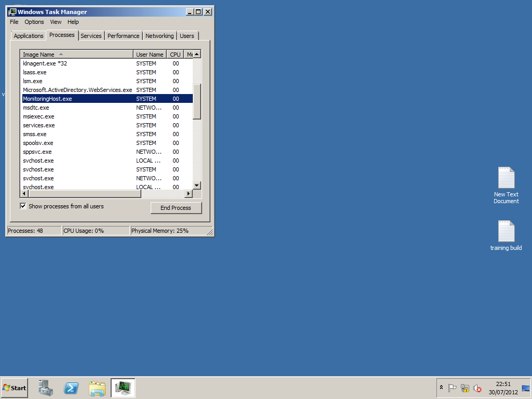Show hidden tray icons arrow

click(441, 388)
